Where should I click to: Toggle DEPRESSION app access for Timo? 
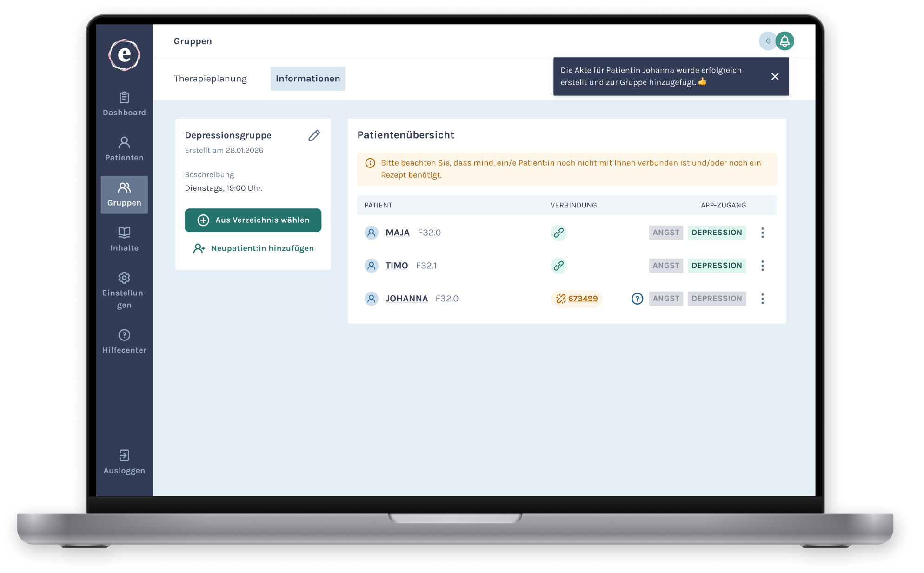pos(716,266)
